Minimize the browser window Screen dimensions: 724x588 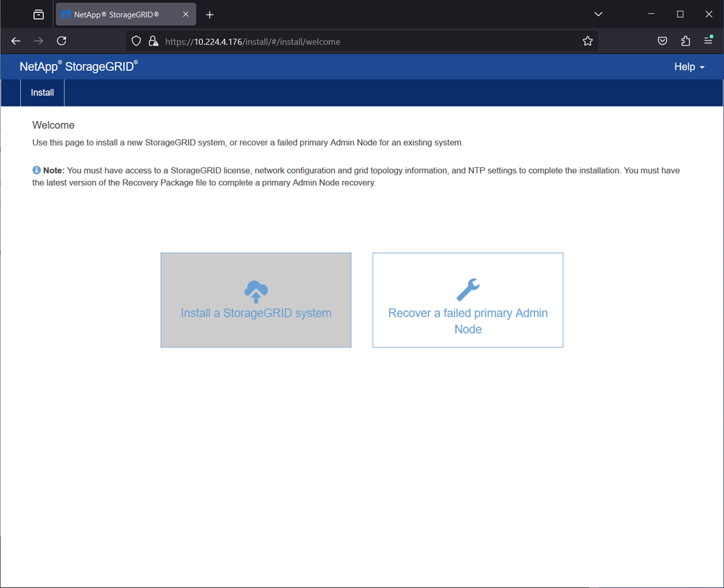click(651, 14)
